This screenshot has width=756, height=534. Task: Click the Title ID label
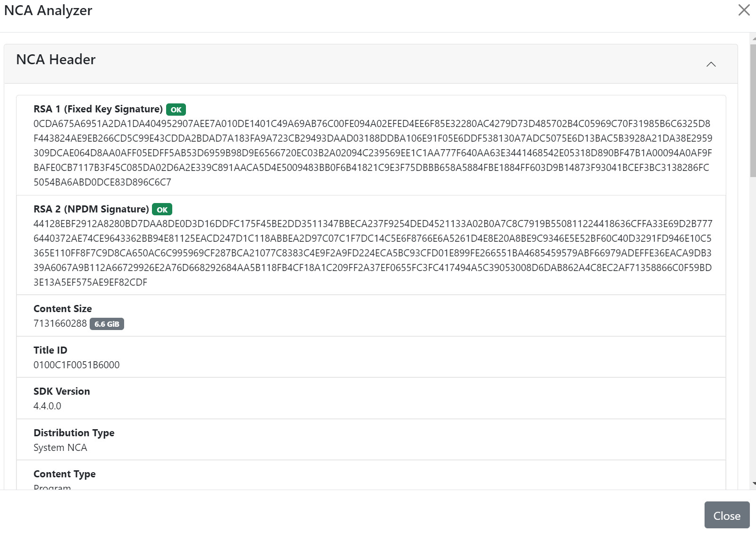click(x=50, y=350)
